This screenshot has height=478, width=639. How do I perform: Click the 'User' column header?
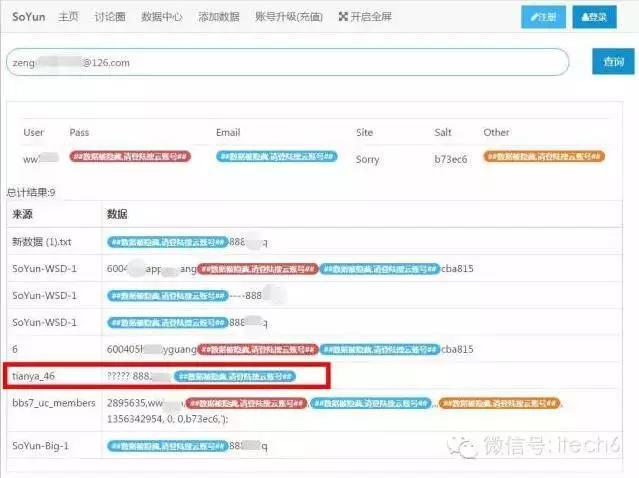(x=33, y=132)
